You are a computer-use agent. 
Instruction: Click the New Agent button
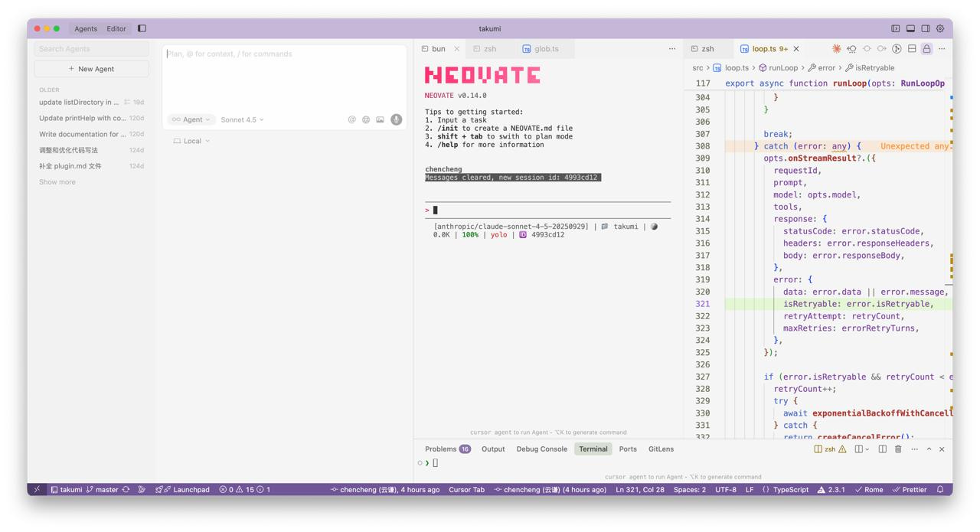pyautogui.click(x=91, y=69)
